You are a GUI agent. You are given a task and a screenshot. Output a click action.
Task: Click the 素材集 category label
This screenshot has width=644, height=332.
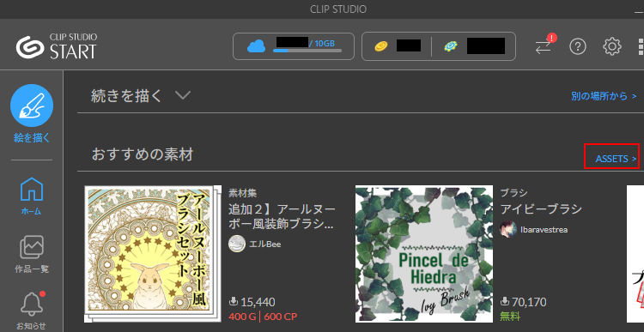[x=243, y=192]
